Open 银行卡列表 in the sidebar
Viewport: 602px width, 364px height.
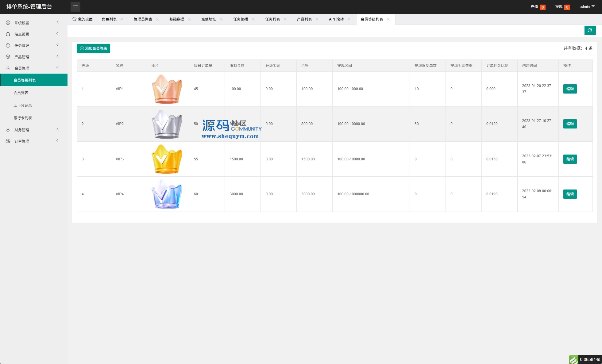[23, 118]
